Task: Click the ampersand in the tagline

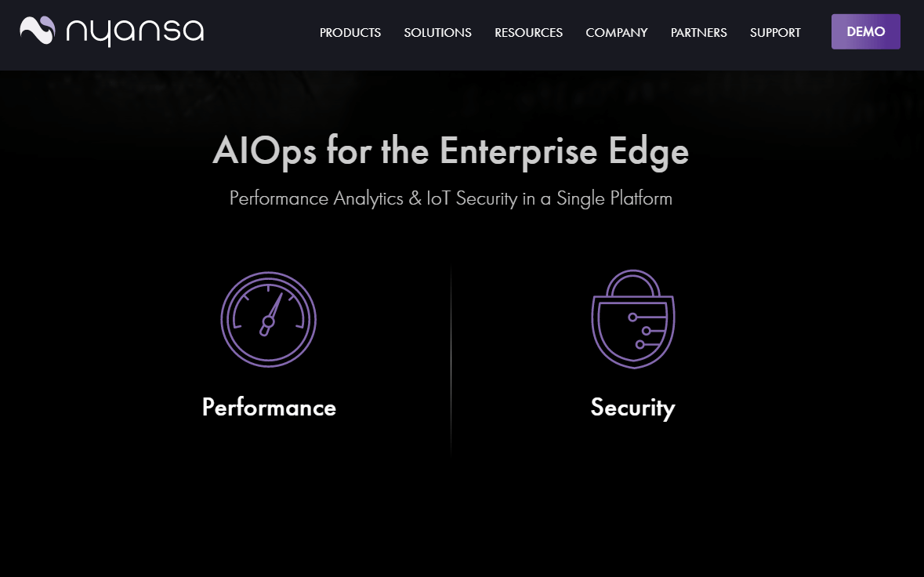Action: click(416, 198)
